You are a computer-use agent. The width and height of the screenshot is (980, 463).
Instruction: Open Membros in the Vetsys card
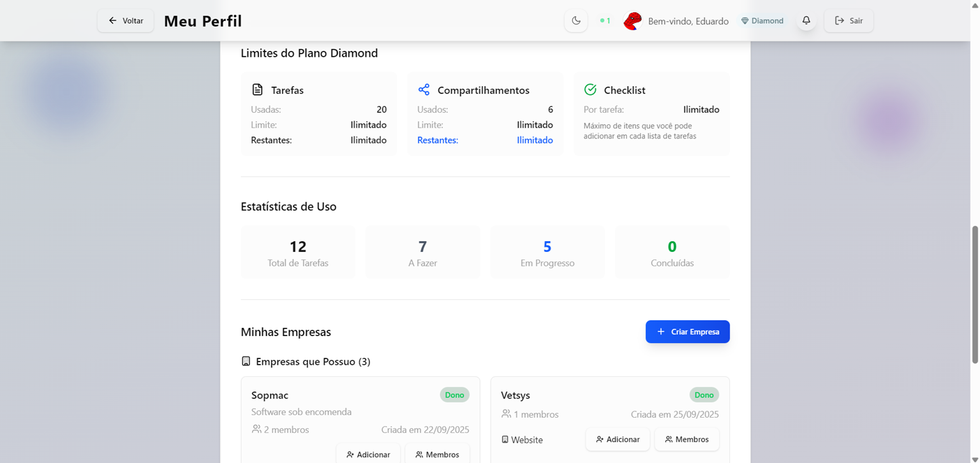coord(687,439)
